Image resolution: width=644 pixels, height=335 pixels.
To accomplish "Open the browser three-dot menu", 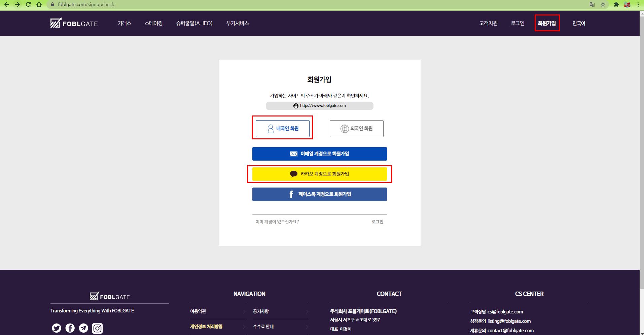I will point(638,4).
